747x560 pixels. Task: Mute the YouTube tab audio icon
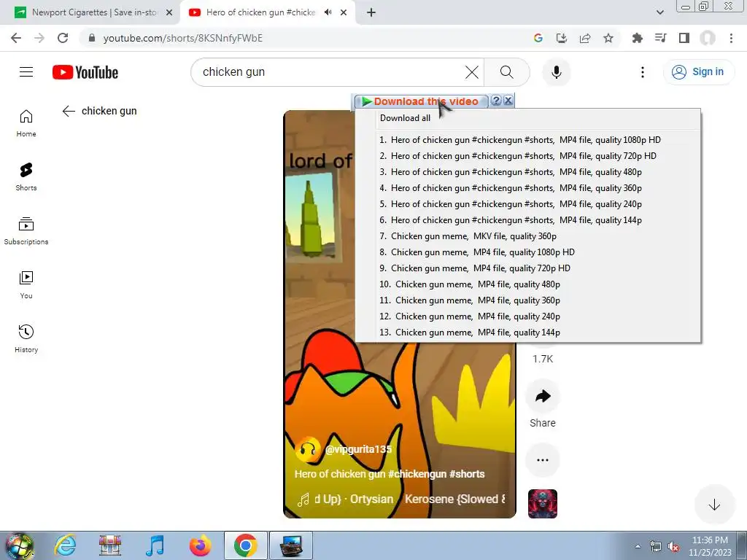pyautogui.click(x=328, y=12)
